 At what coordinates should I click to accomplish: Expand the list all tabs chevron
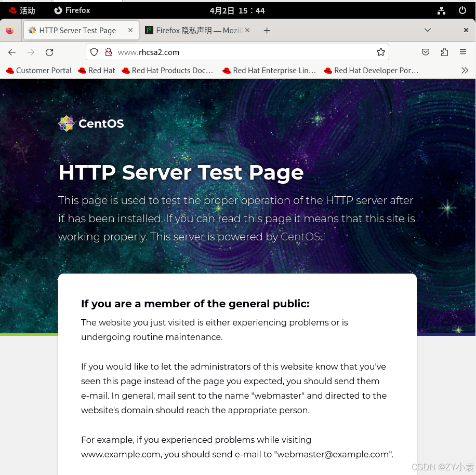coord(428,30)
